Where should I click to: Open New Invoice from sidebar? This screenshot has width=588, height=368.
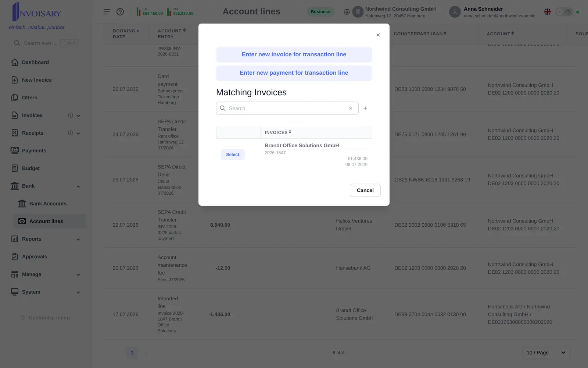[x=37, y=80]
